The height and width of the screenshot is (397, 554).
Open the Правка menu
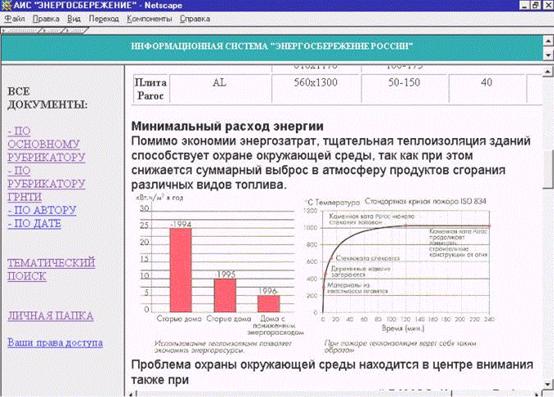(x=46, y=19)
